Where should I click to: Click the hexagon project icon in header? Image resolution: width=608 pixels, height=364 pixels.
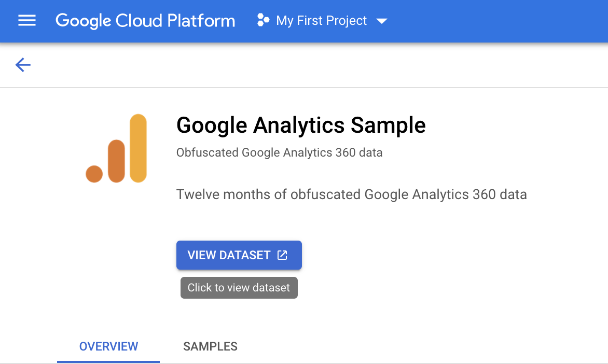tap(264, 21)
